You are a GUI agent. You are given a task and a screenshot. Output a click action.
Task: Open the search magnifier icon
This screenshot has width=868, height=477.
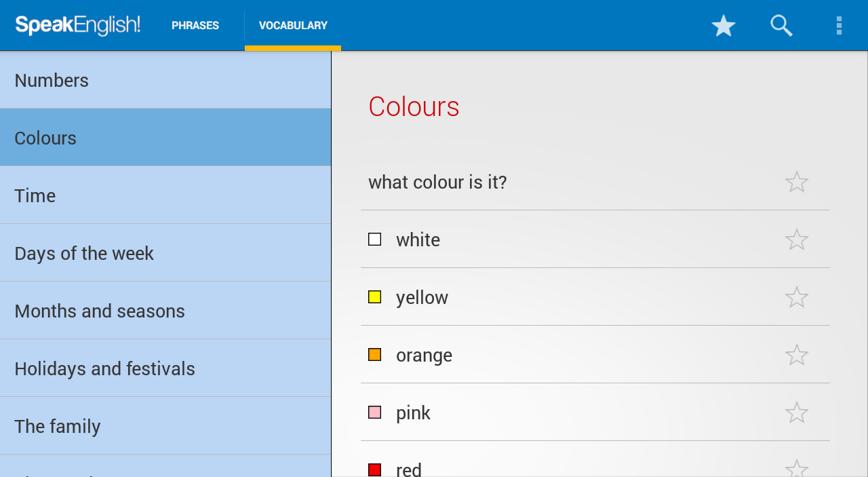781,26
